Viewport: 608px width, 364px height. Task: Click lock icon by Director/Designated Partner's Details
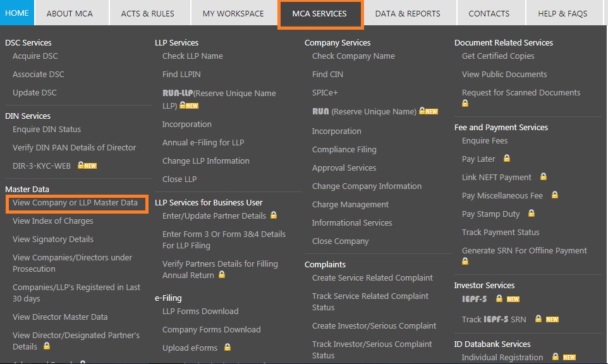[47, 346]
